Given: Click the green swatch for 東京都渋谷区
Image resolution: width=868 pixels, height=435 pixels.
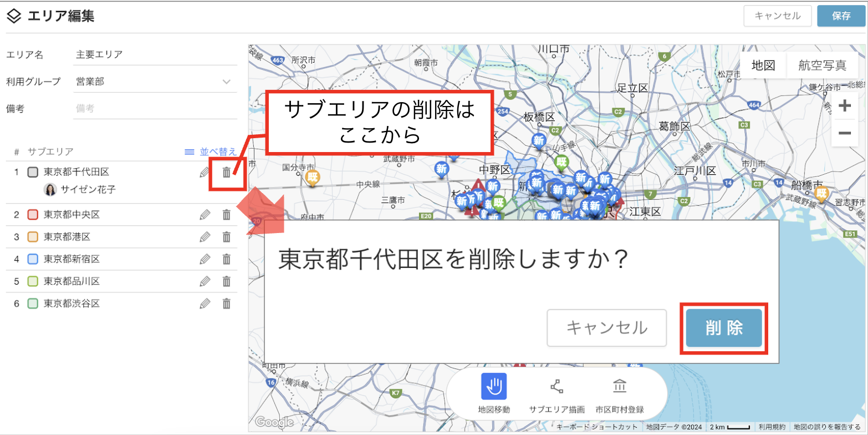Looking at the screenshot, I should point(33,304).
